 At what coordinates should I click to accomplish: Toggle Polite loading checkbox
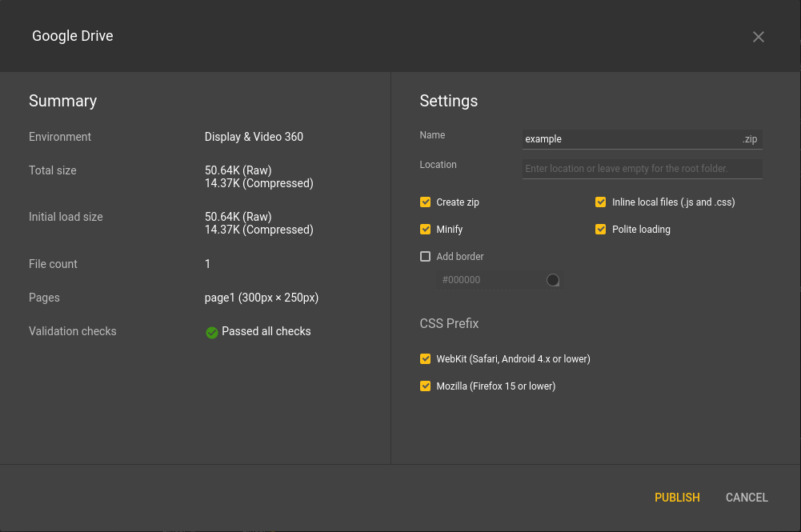(x=601, y=230)
